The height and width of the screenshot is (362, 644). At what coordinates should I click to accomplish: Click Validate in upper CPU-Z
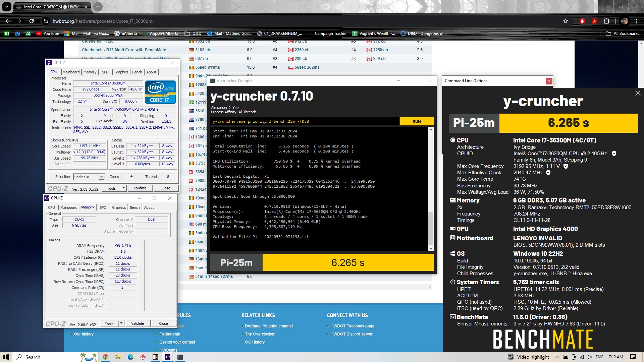[x=140, y=188]
